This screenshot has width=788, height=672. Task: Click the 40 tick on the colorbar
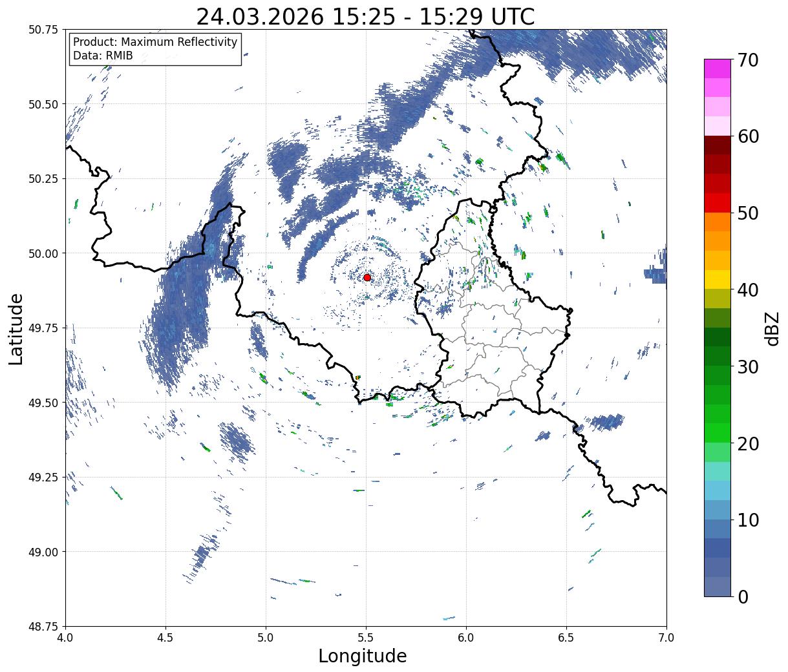[749, 289]
